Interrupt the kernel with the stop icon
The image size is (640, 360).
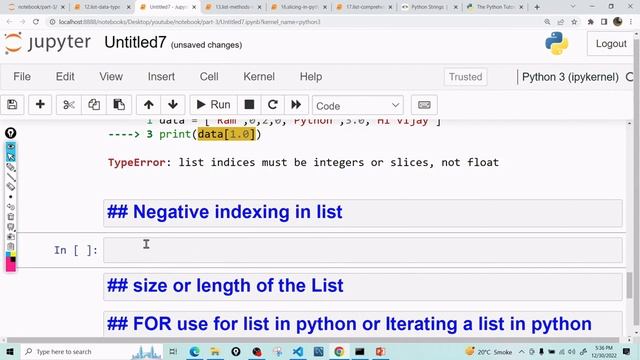tap(249, 105)
